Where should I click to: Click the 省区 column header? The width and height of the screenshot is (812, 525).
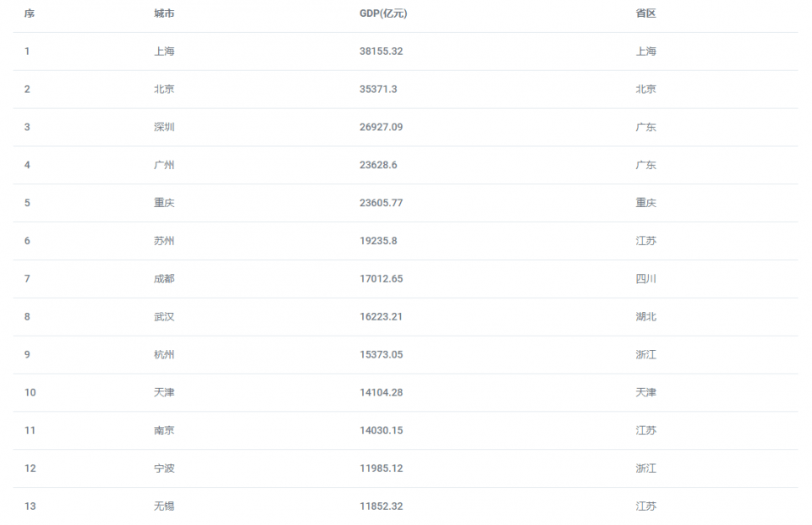click(x=645, y=14)
